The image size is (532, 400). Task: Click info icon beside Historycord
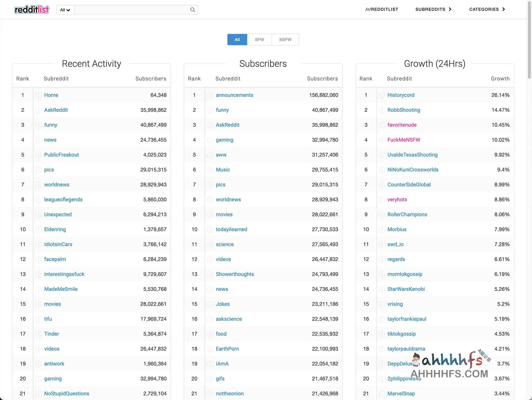click(382, 95)
